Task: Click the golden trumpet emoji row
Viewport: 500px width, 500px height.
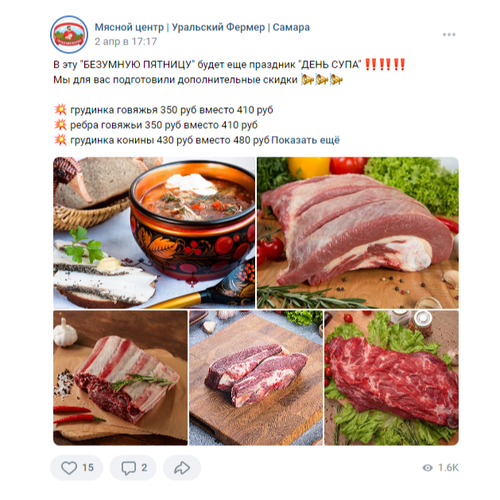Action: (322, 80)
